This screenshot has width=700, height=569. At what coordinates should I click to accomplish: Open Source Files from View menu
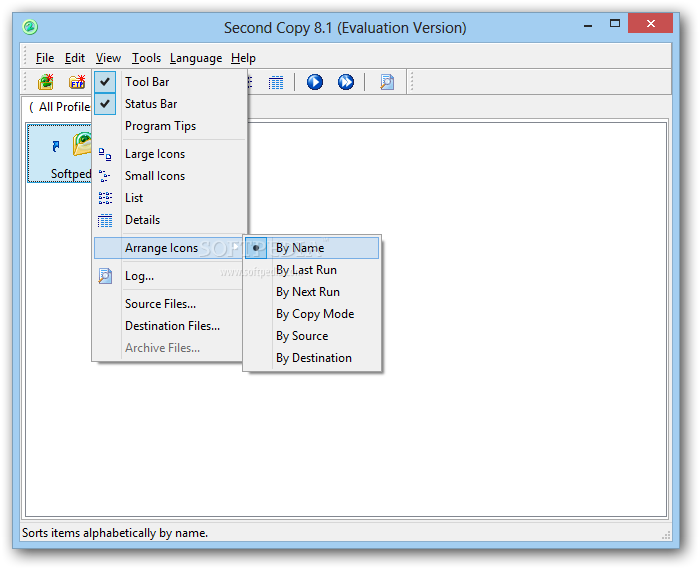point(169,304)
